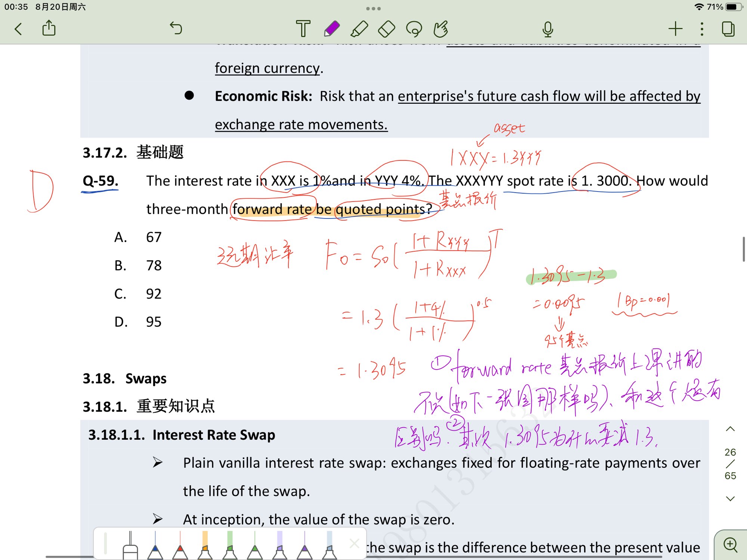
Task: Start audio recording with microphone
Action: [548, 29]
